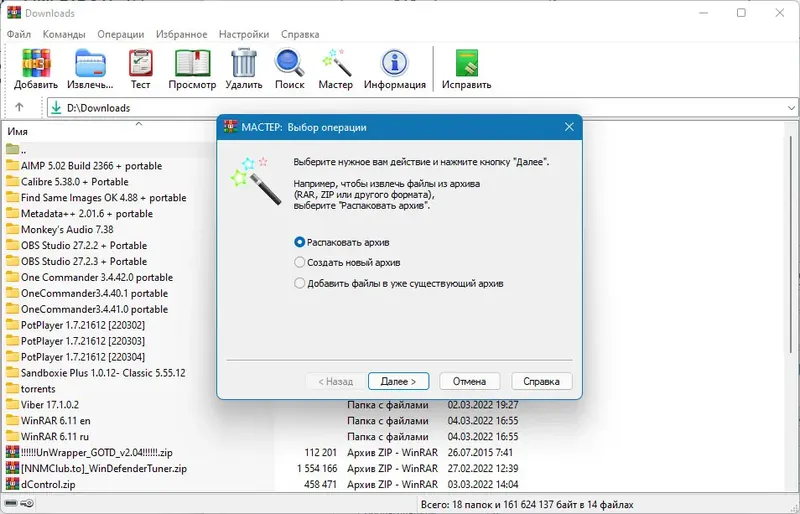Select Создать новый архив radio option

299,262
